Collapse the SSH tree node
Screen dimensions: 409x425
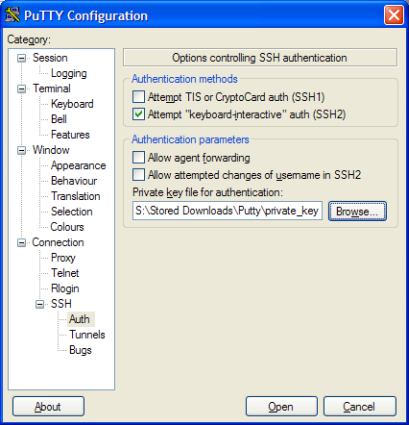40,304
